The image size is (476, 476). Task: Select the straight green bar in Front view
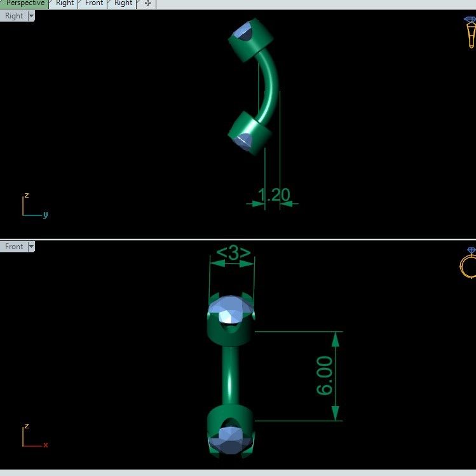coord(230,375)
